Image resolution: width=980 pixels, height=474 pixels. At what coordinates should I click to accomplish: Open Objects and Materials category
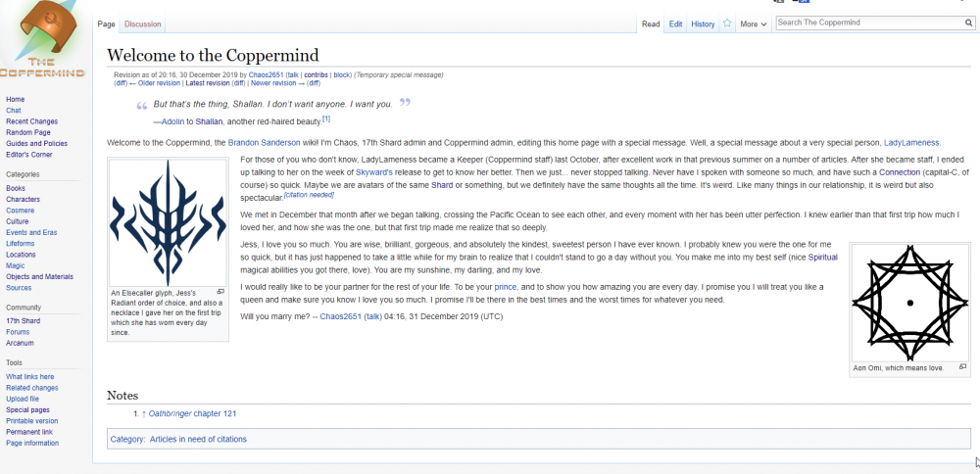pyautogui.click(x=39, y=276)
